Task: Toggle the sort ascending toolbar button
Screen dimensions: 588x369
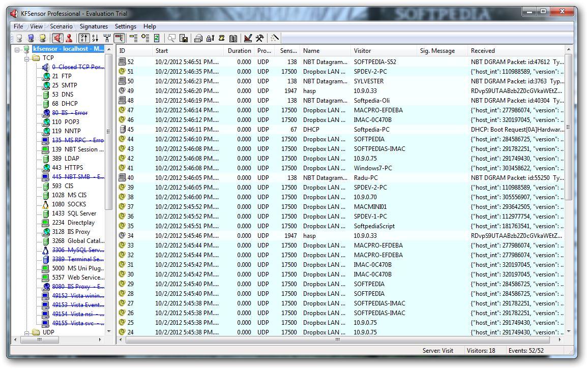Action: point(84,38)
